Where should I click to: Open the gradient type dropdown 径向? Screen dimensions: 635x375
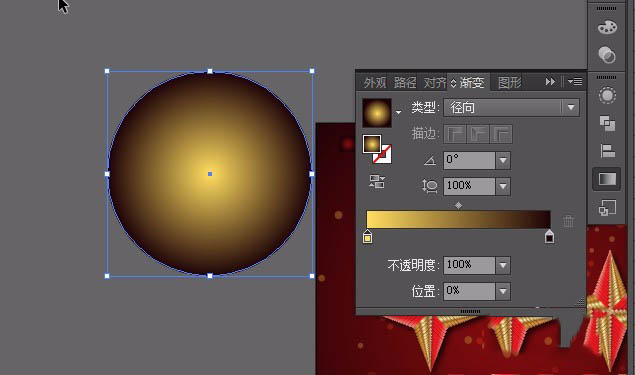(511, 108)
